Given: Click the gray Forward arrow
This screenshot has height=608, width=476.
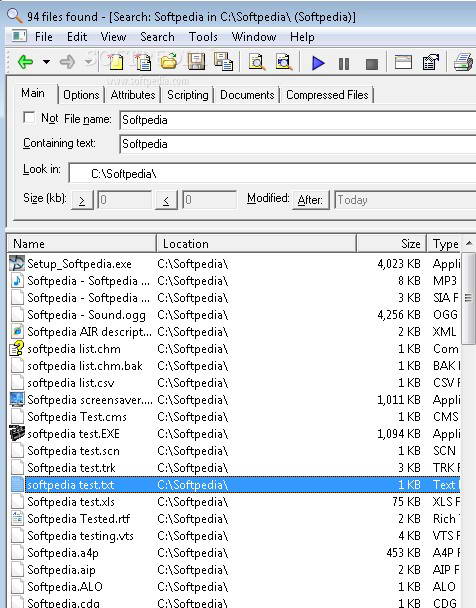Looking at the screenshot, I should pos(67,62).
